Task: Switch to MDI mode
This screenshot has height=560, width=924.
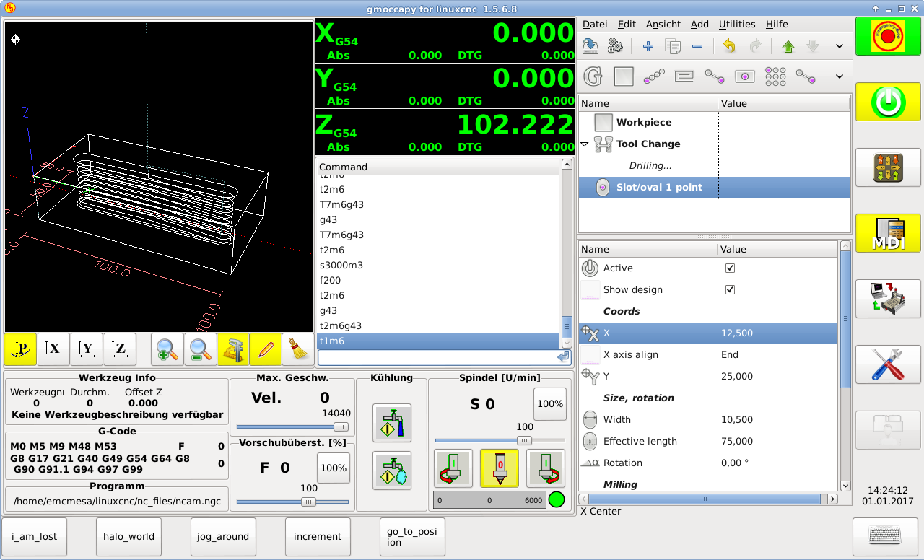Action: pyautogui.click(x=889, y=234)
